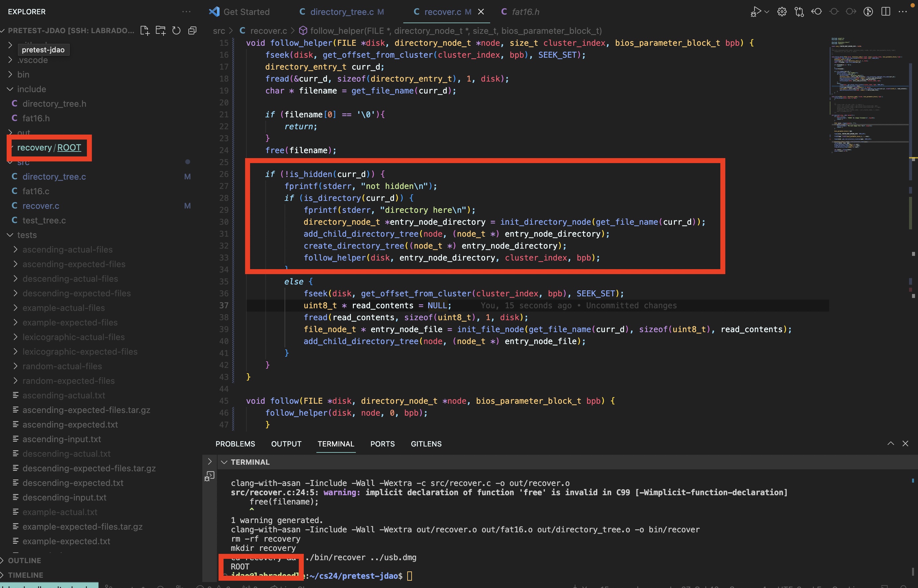Screen dimensions: 918x588
Task: Collapse all folders in Explorer
Action: point(193,30)
